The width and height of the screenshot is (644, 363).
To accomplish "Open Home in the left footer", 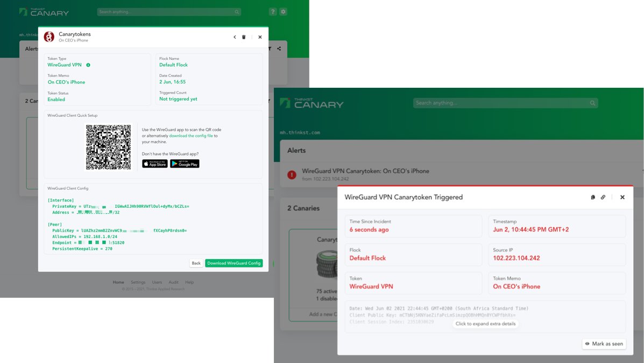I will pos(118,282).
